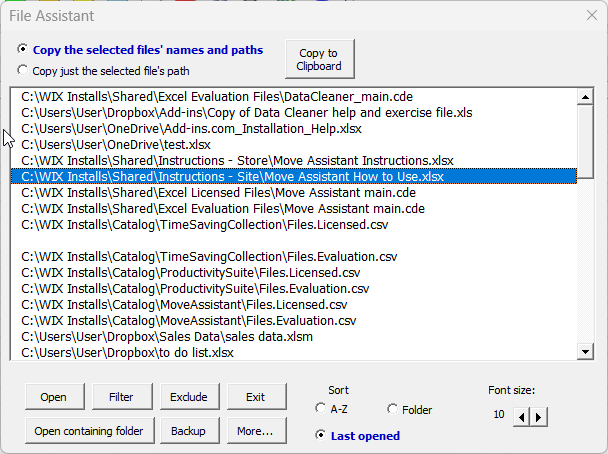
Task: Select Dropbox\to do list.xlsx row
Action: pyautogui.click(x=294, y=353)
